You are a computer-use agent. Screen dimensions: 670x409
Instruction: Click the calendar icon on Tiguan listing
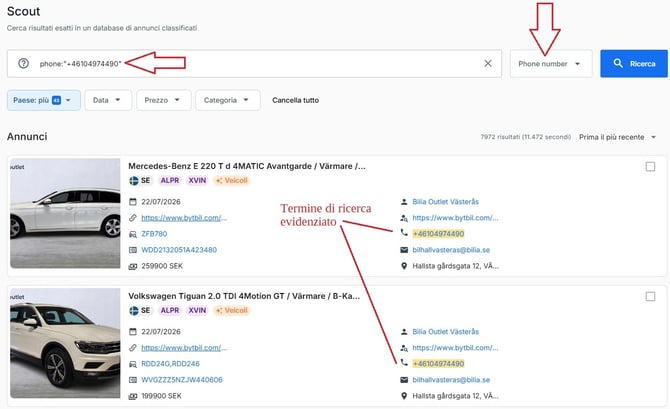pos(133,332)
